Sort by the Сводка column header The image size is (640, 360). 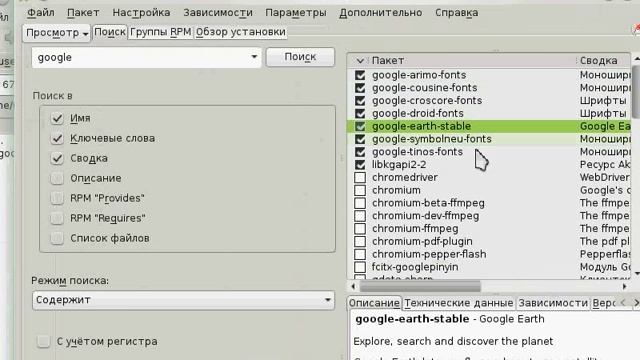(603, 61)
